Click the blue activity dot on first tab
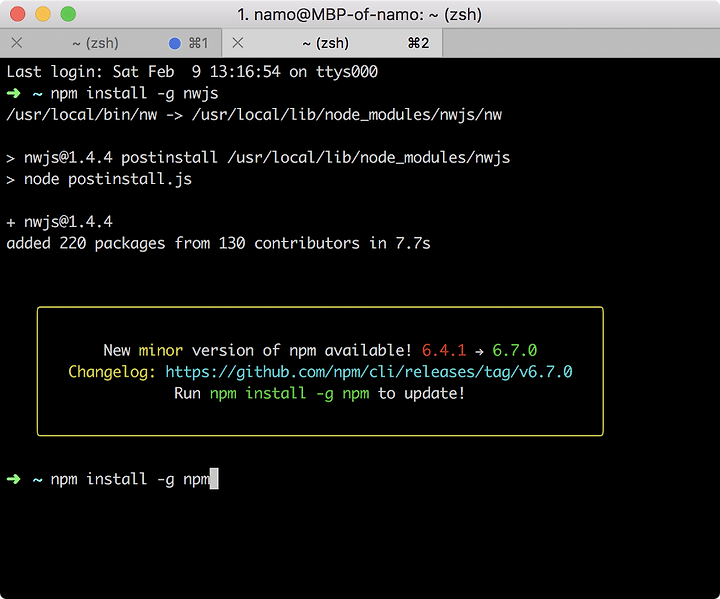720x599 pixels. coord(174,43)
